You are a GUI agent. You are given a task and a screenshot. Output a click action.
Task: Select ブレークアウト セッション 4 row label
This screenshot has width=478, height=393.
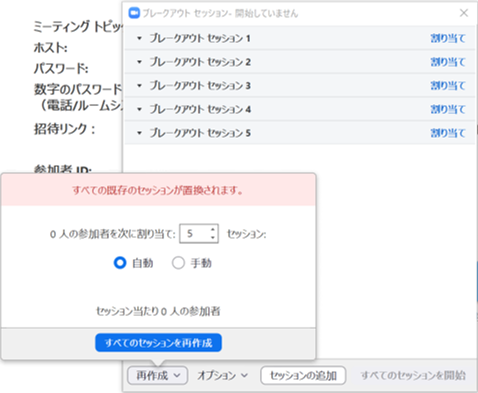200,109
